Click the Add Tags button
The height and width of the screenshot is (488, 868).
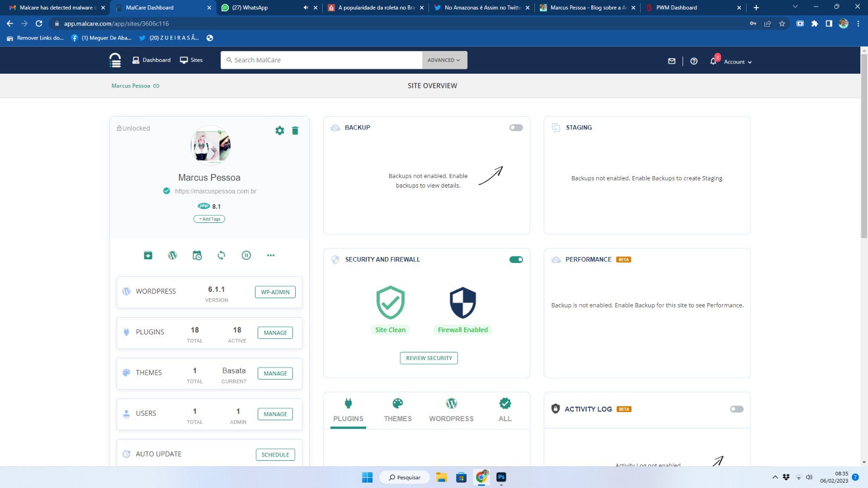point(209,219)
